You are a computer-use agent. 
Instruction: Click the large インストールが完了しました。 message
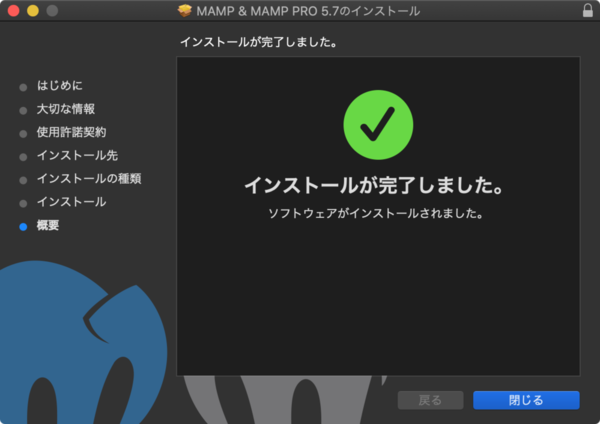pos(374,185)
